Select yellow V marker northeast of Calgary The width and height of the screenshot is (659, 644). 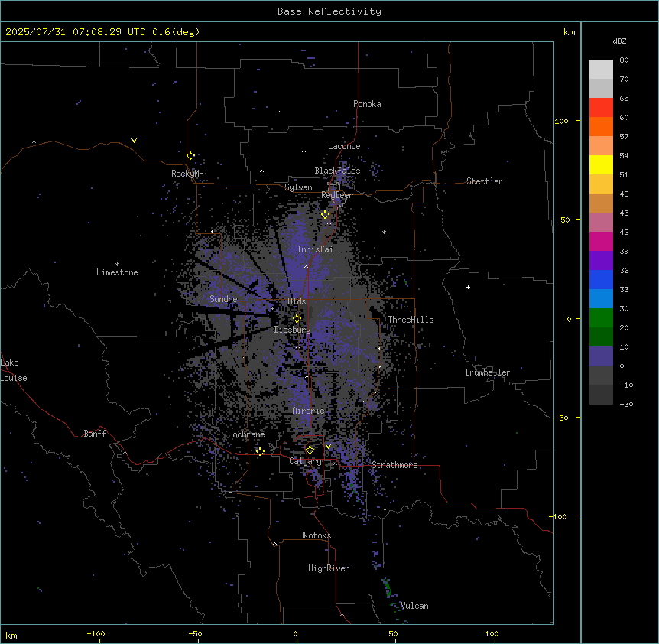[328, 447]
